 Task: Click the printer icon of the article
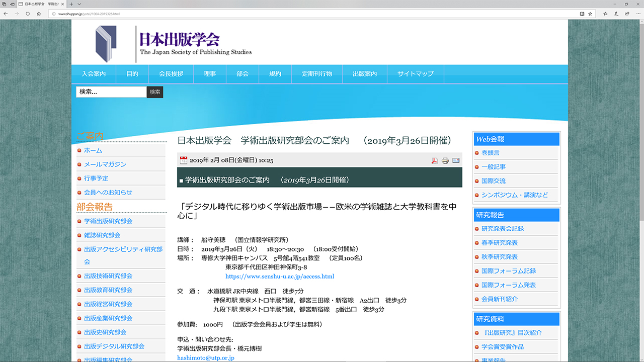[445, 160]
